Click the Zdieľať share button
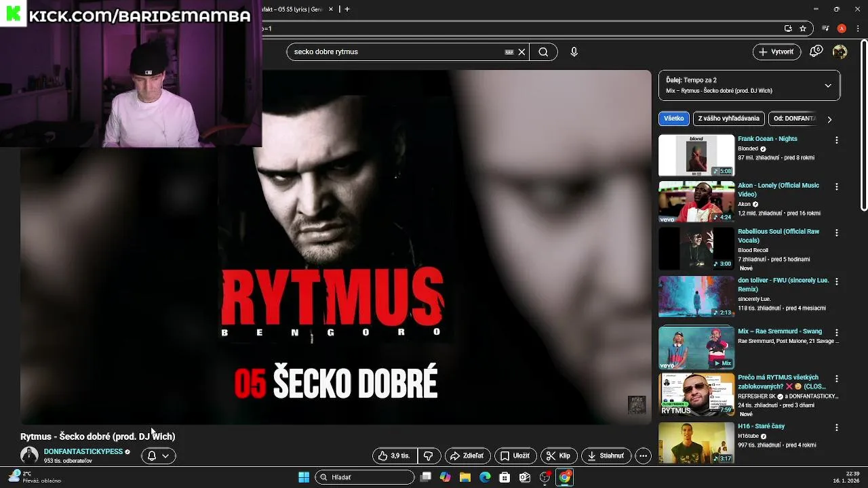 coord(467,456)
